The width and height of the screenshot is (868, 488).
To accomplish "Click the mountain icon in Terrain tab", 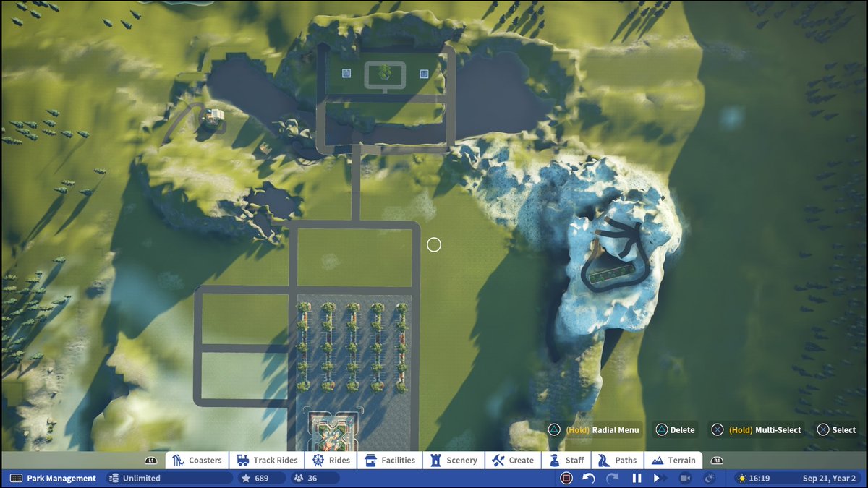I will click(x=657, y=461).
